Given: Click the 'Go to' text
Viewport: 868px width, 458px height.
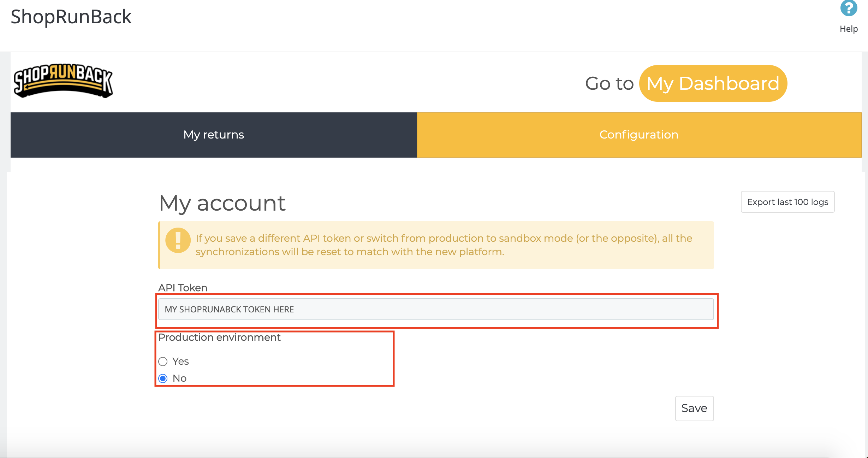Looking at the screenshot, I should click(610, 84).
